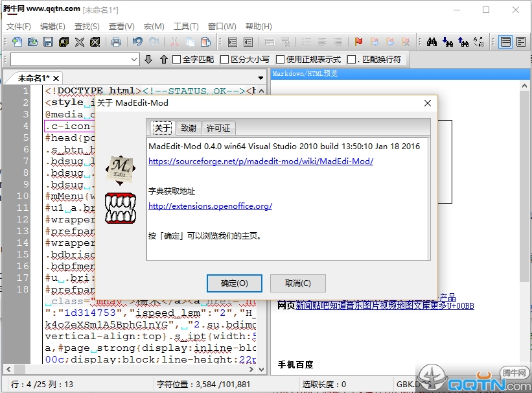Screen dimensions: 532x393
Task: Click the New File toolbar icon
Action: click(17, 42)
